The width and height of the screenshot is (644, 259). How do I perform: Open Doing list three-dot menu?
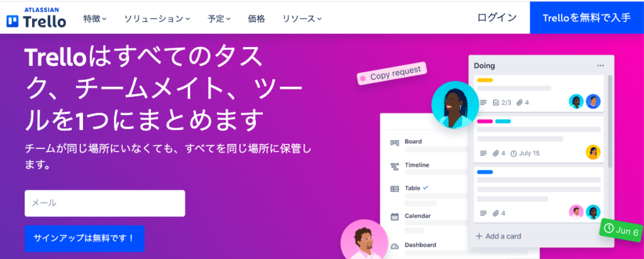tap(601, 65)
